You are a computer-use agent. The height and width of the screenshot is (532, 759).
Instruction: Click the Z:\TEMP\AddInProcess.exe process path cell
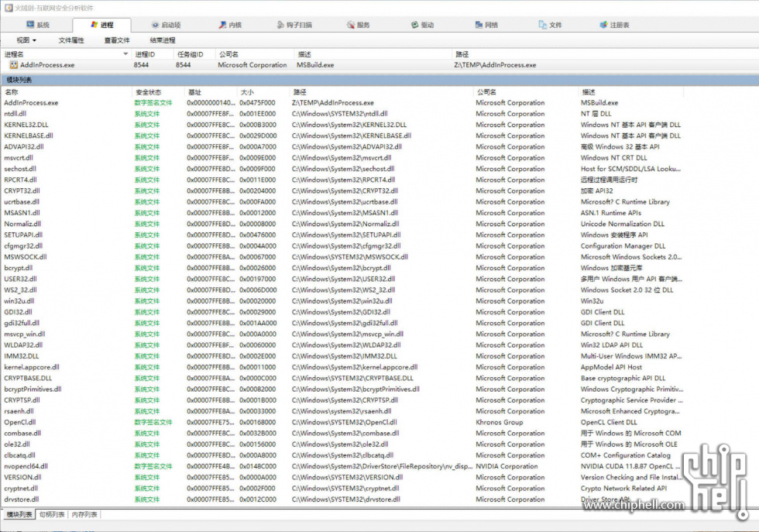(495, 65)
